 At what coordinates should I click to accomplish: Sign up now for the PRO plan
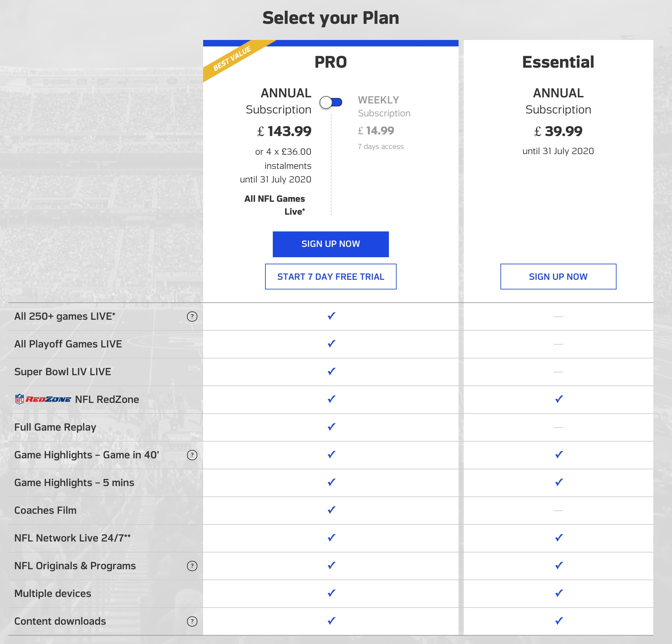[x=331, y=244]
